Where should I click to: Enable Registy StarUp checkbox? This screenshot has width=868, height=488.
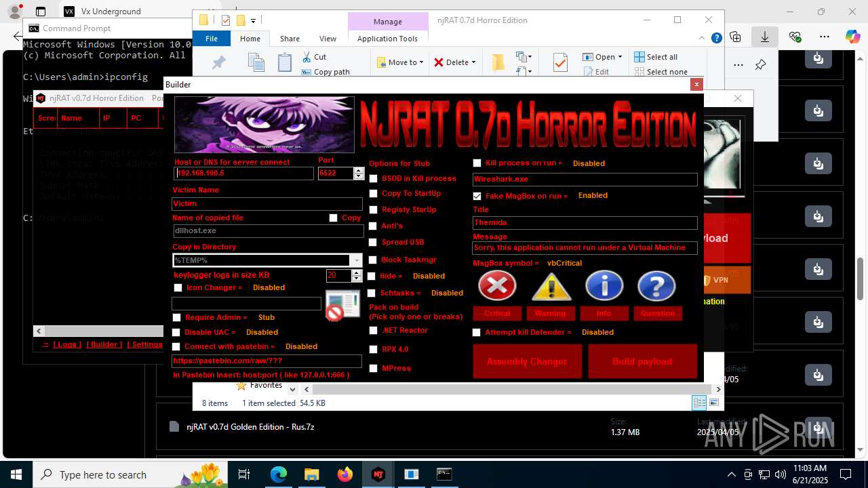[x=374, y=209]
